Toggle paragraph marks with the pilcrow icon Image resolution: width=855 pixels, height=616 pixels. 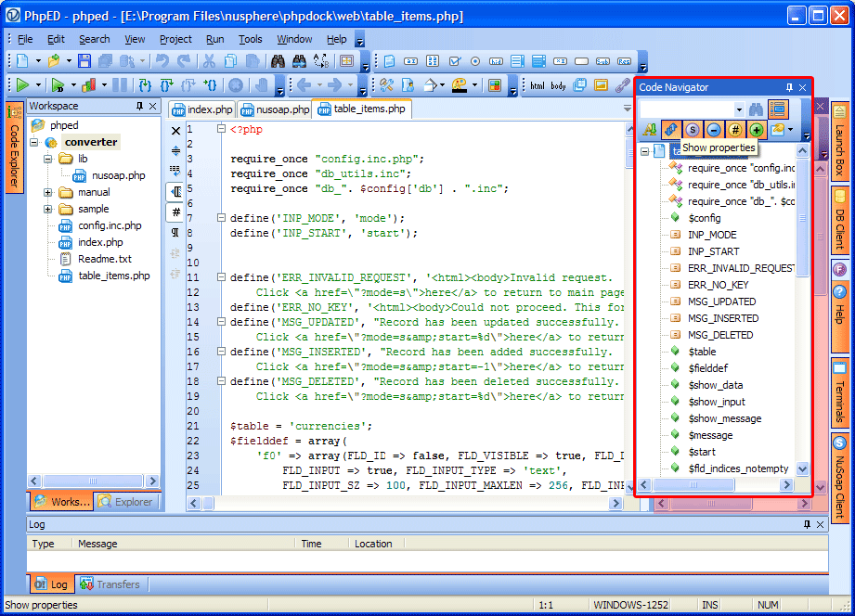pyautogui.click(x=175, y=233)
